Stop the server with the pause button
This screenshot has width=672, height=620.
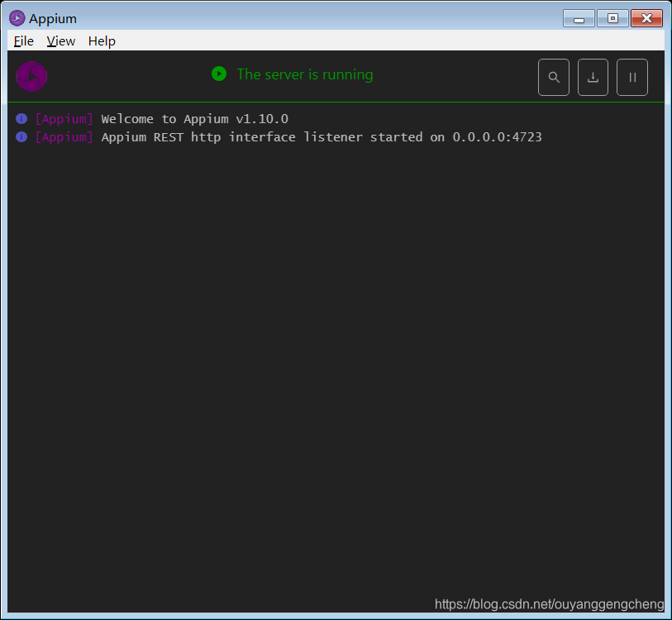coord(632,77)
